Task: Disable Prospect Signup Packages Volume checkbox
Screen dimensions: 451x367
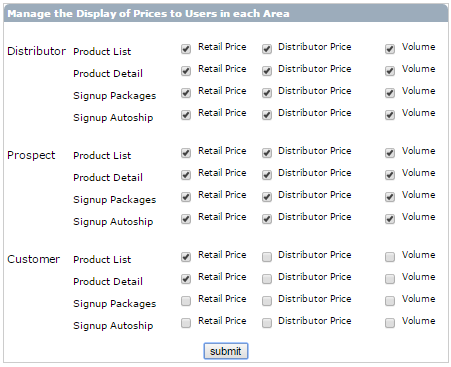Action: pyautogui.click(x=390, y=197)
